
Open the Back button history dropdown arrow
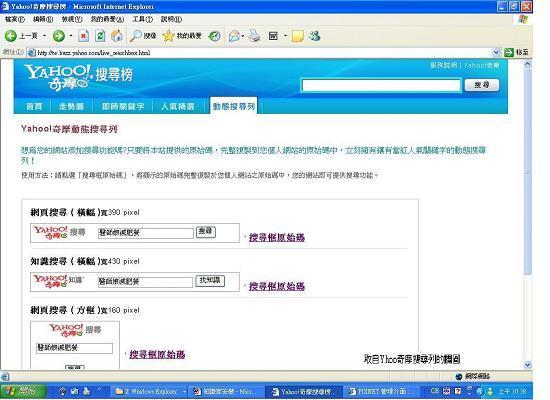click(45, 36)
